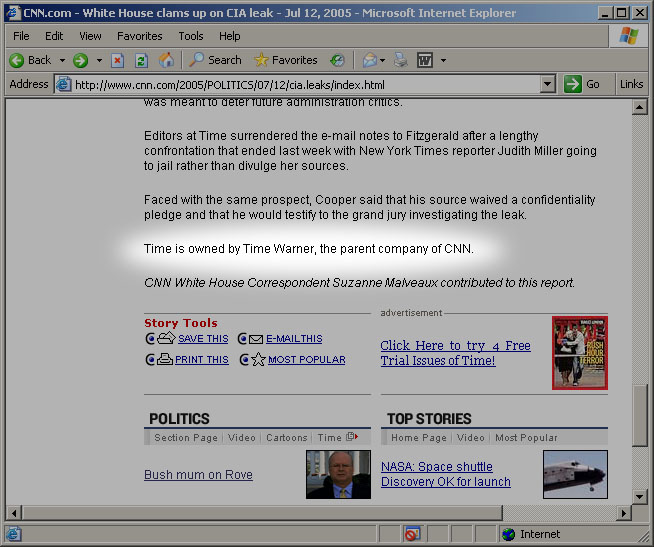
Task: Click the Save This disk icon
Action: (x=166, y=338)
